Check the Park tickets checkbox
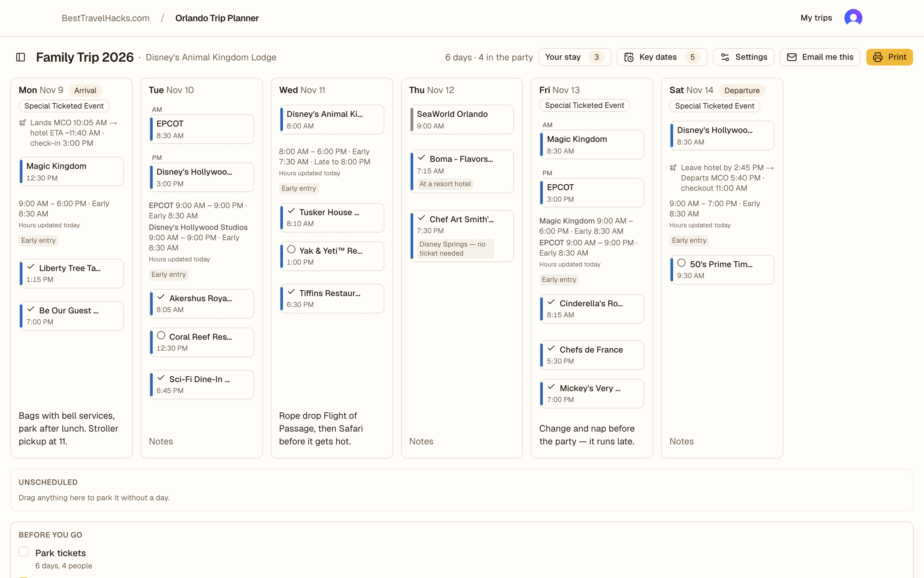This screenshot has width=924, height=578. tap(24, 552)
